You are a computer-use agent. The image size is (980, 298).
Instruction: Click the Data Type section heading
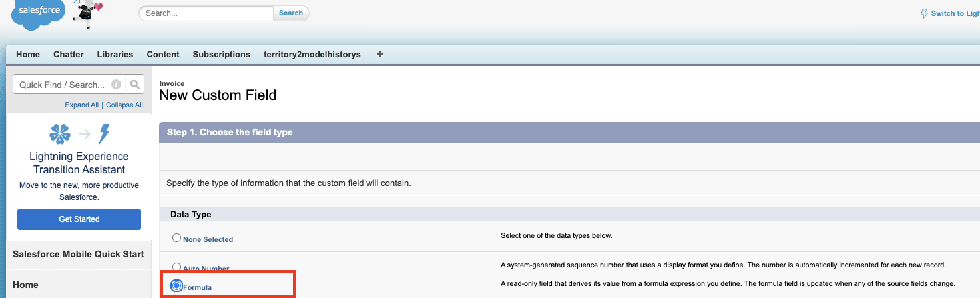point(191,215)
